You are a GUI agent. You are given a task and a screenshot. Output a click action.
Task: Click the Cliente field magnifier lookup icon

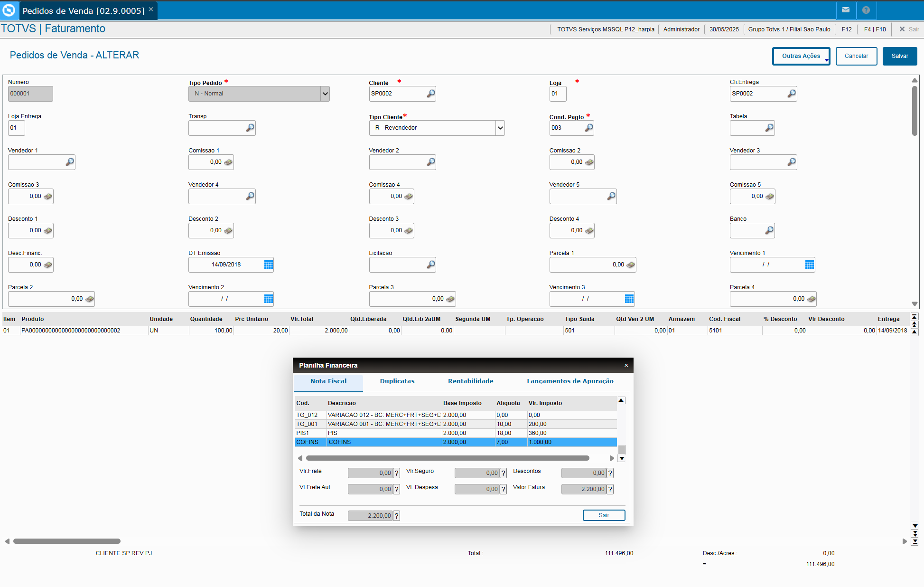pos(430,94)
